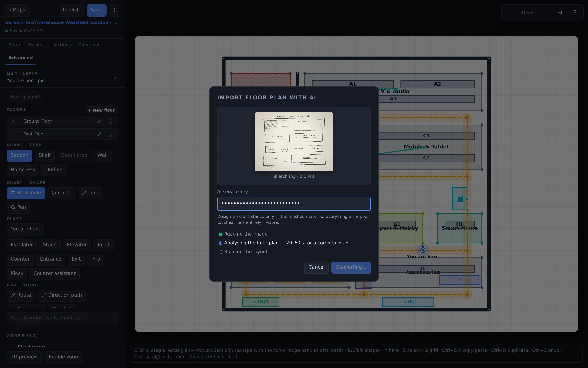The image size is (588, 368).
Task: Choose Outline draw type
Action: click(54, 170)
